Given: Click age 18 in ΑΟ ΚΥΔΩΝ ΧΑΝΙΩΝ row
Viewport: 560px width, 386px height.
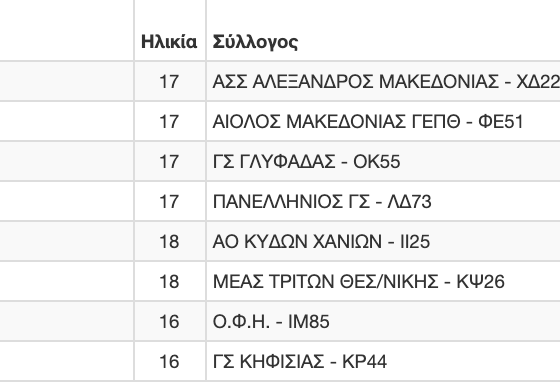Looking at the screenshot, I should point(169,241).
